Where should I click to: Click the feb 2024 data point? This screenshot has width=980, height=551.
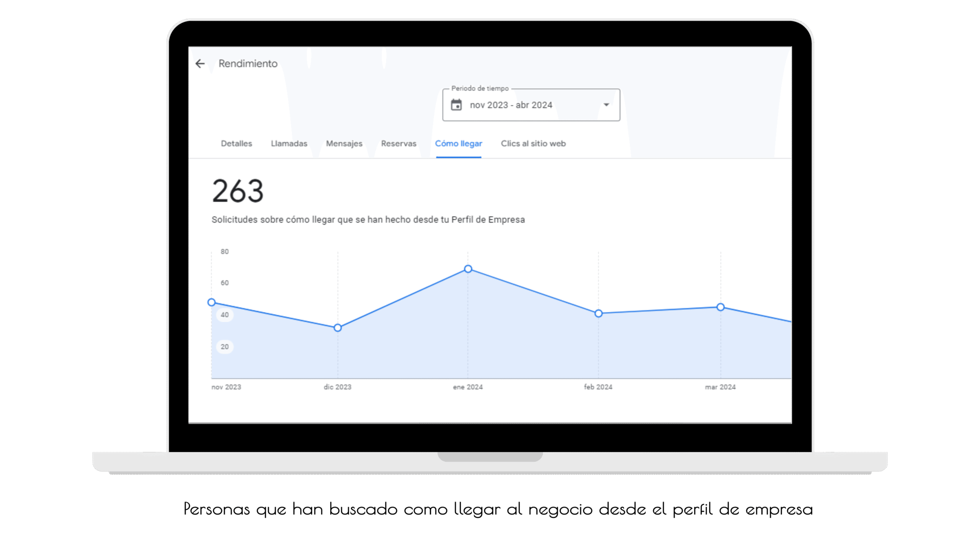(598, 313)
